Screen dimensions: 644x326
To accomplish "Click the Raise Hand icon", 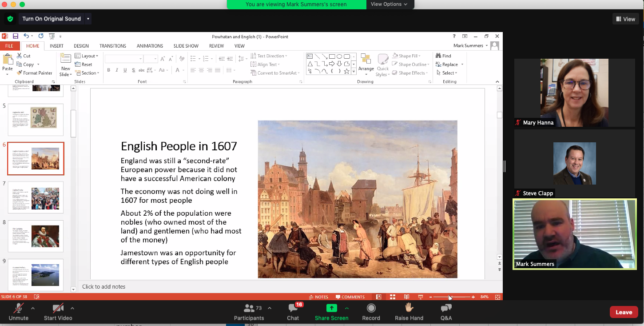I will click(x=409, y=308).
